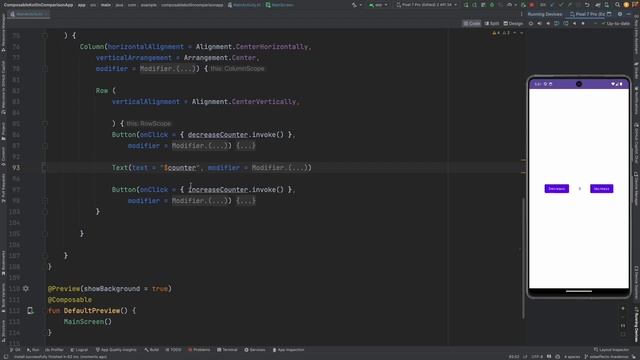Click the preview gear gutter icon line 110
This screenshot has width=640, height=360.
26,289
